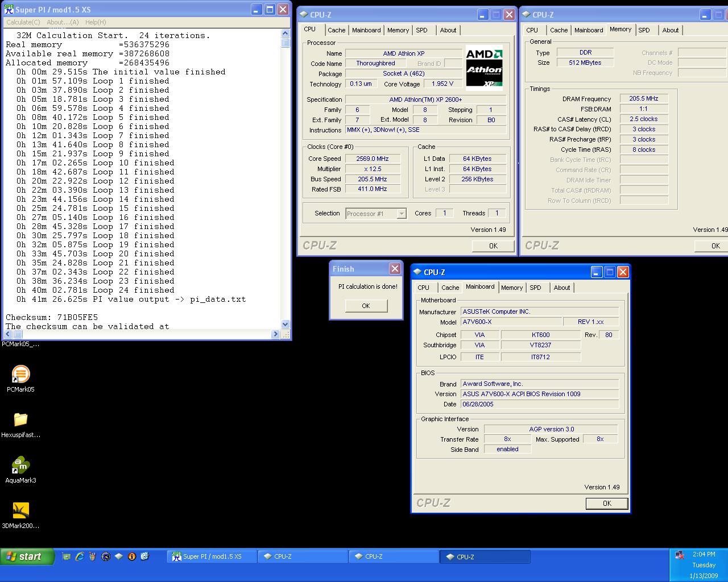
Task: Open Memory tab in CPU-Z CPU window
Action: tap(398, 30)
